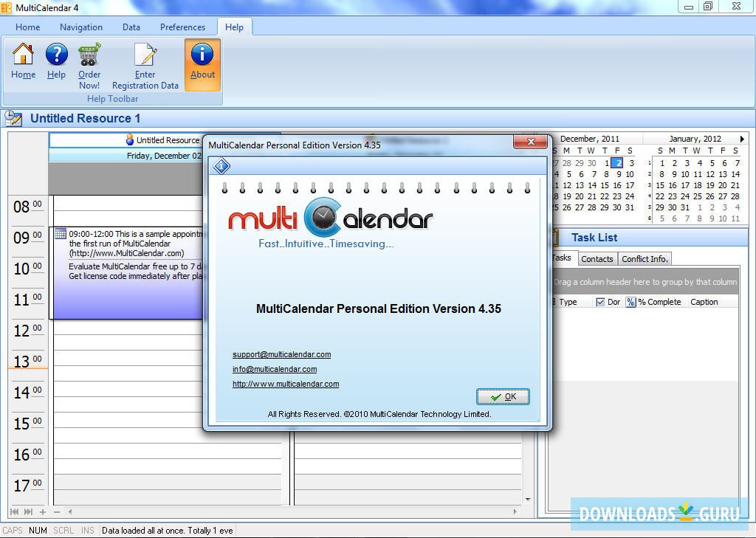Viewport: 756px width, 538px height.
Task: Open the Navigation ribbon tab
Action: pos(81,27)
